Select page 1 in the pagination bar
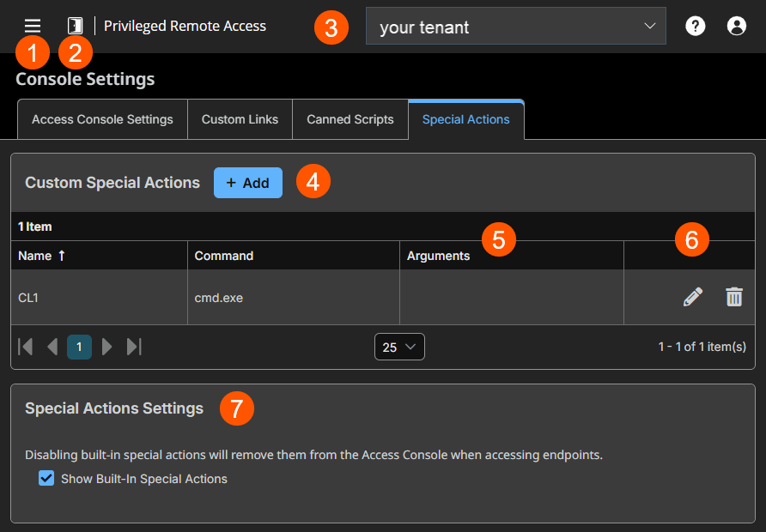 pos(79,347)
